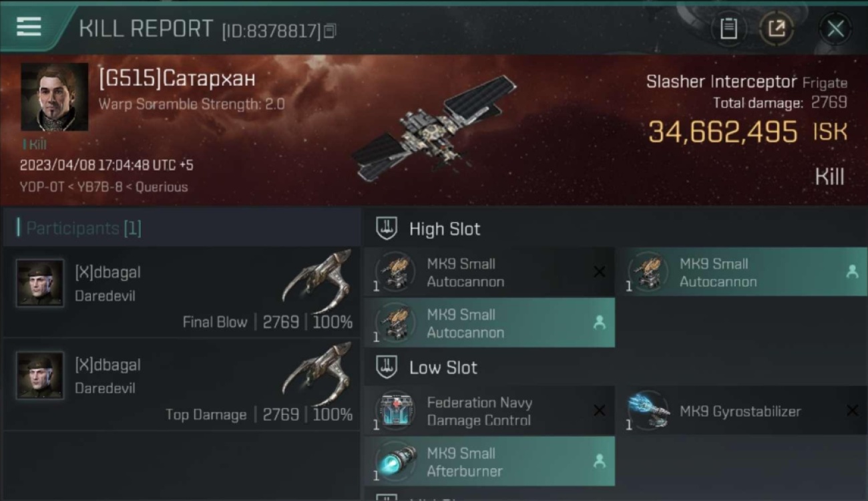Click the Querious location breadcrumb

[x=162, y=187]
